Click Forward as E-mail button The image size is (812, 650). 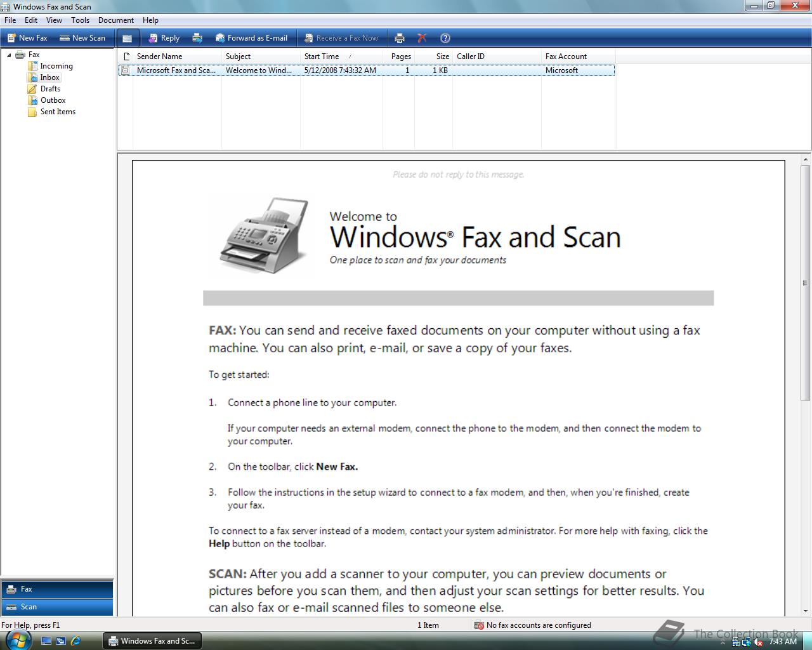pyautogui.click(x=251, y=38)
